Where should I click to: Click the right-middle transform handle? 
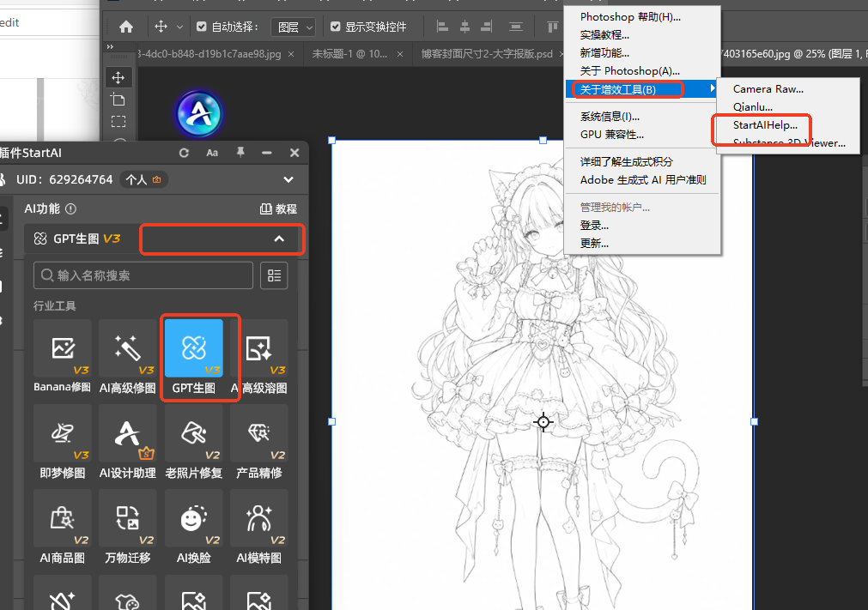click(x=754, y=421)
